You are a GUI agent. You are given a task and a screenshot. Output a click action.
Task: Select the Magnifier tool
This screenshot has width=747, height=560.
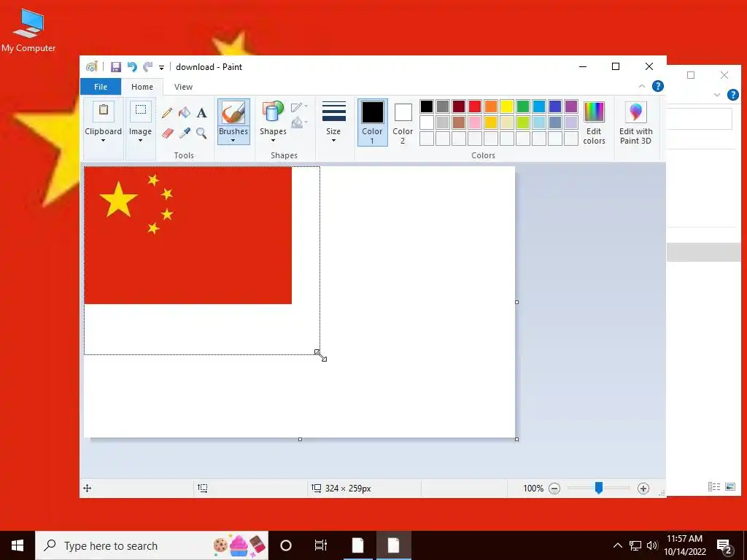tap(201, 133)
